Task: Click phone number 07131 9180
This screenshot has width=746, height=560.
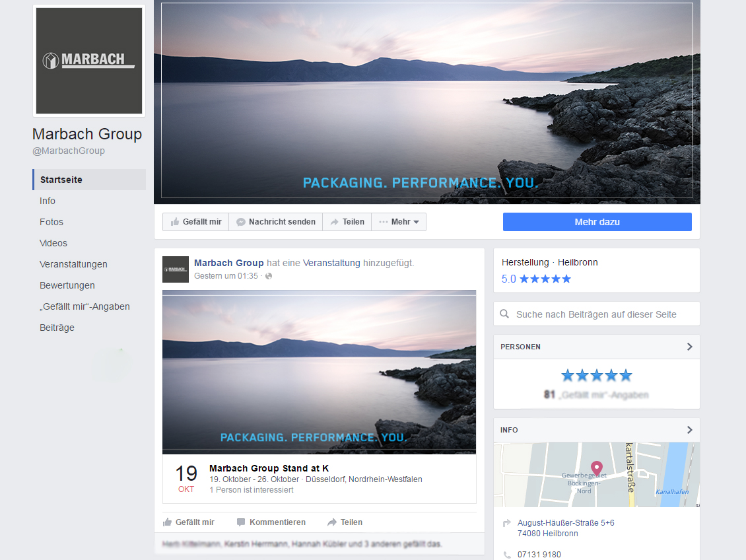Action: 539,555
